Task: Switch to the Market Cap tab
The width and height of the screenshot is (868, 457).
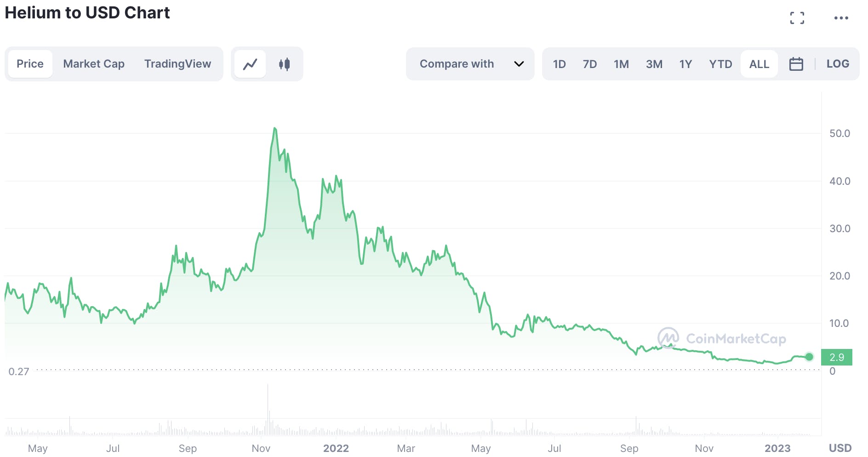Action: [x=94, y=64]
